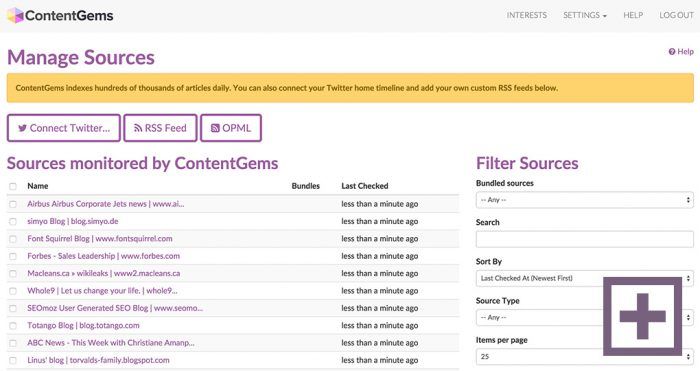Screen dimensions: 700x371
Task: Open simyo Blog source link
Action: coord(73,221)
